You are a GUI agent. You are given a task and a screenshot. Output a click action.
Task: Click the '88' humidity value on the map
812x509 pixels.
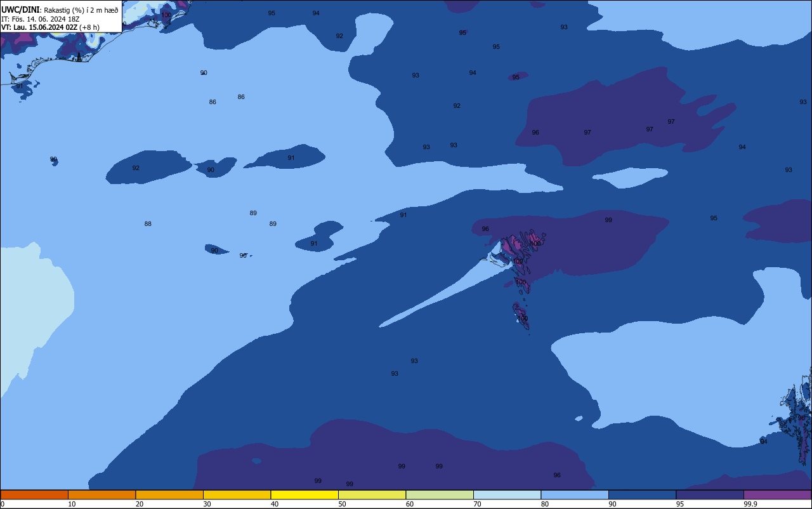coord(148,224)
